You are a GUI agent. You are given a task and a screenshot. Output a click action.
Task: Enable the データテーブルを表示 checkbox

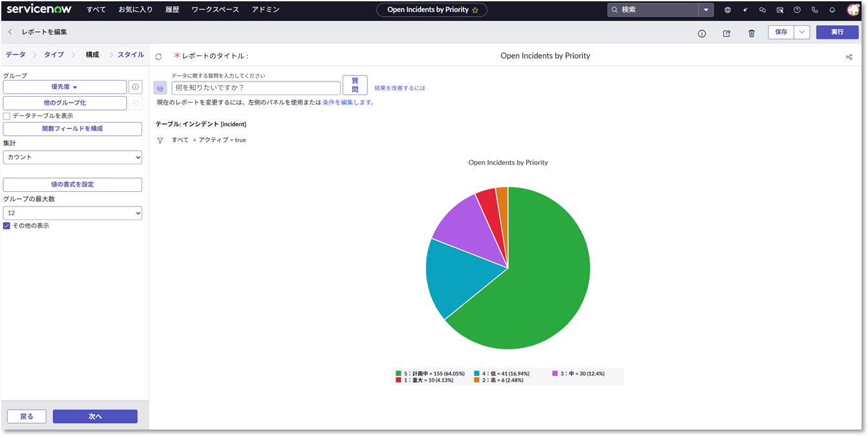(6, 116)
